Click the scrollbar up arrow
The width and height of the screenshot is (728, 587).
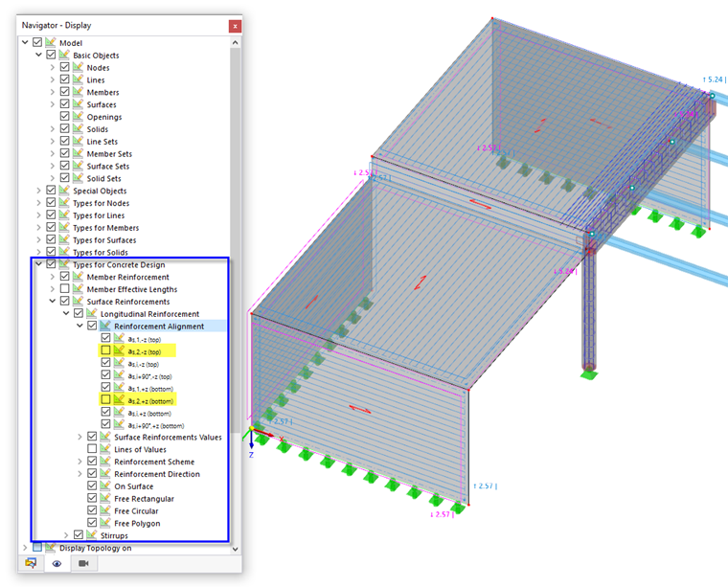pyautogui.click(x=236, y=43)
